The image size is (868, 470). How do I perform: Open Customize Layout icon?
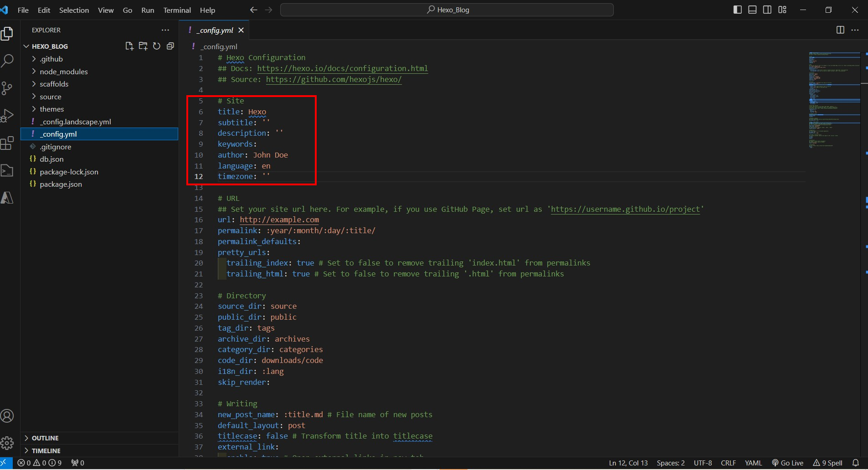782,10
